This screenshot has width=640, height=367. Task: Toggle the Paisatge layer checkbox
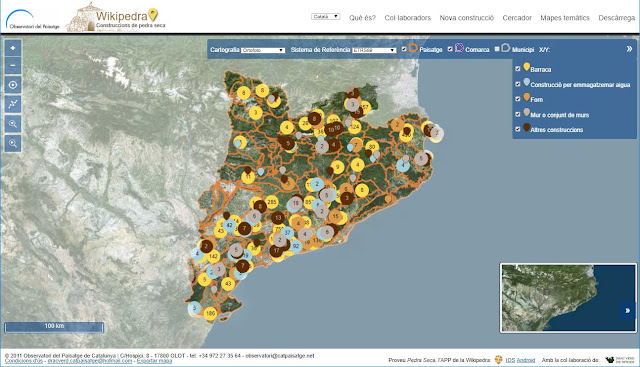click(x=404, y=49)
